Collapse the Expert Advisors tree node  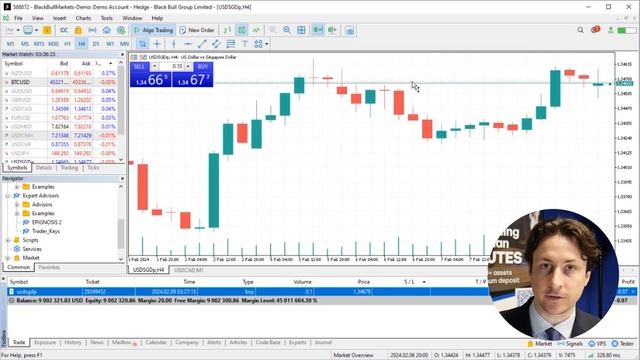point(7,196)
